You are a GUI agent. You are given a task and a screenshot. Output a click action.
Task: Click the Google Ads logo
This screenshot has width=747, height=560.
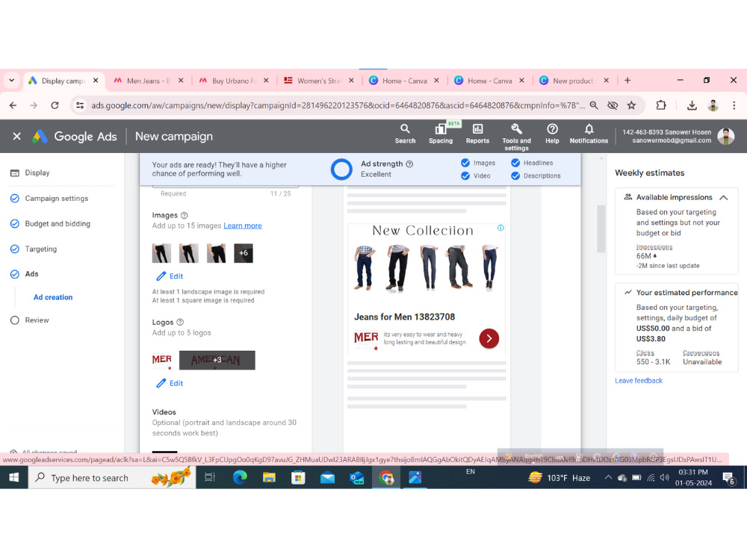point(74,136)
